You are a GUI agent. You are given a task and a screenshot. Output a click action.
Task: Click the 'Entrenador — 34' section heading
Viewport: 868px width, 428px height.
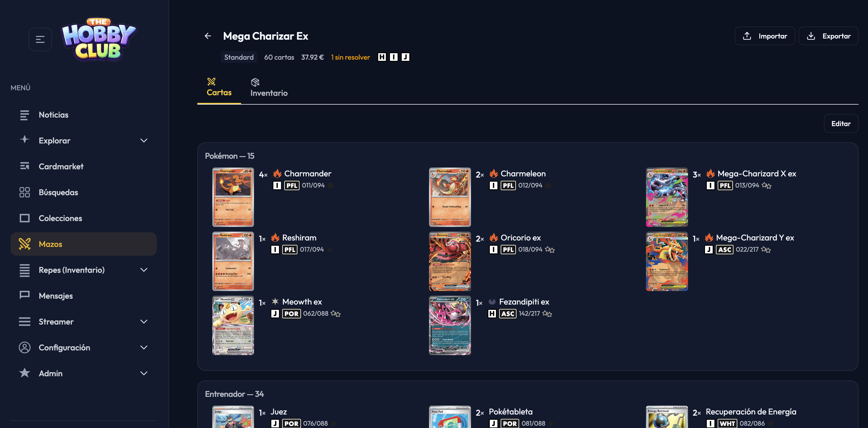(x=234, y=394)
